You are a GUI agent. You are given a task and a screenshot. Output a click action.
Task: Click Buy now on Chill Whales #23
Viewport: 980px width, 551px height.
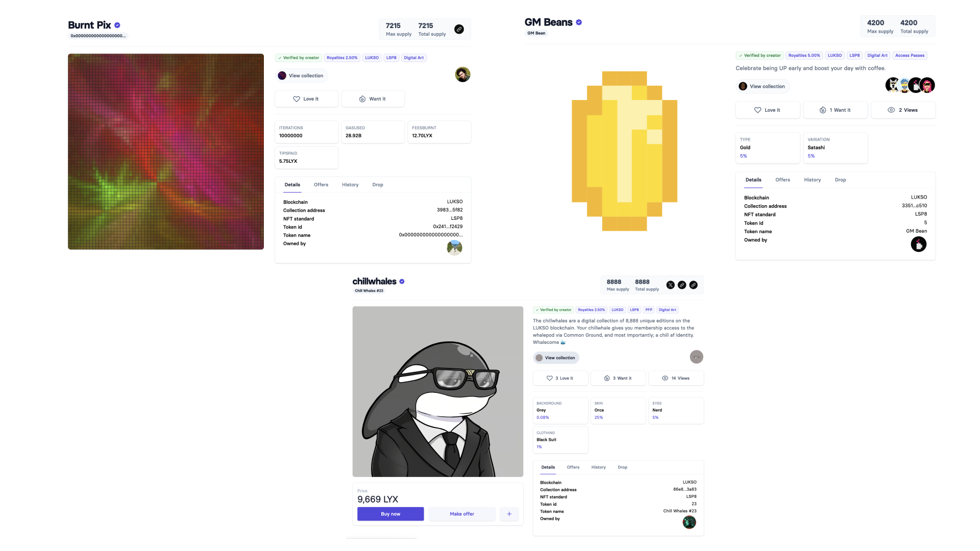point(390,513)
